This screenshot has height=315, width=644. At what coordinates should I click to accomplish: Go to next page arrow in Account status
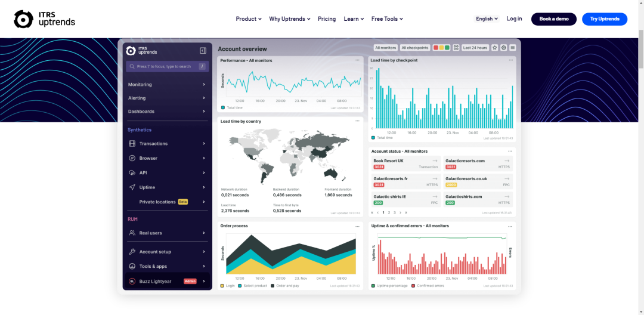400,213
